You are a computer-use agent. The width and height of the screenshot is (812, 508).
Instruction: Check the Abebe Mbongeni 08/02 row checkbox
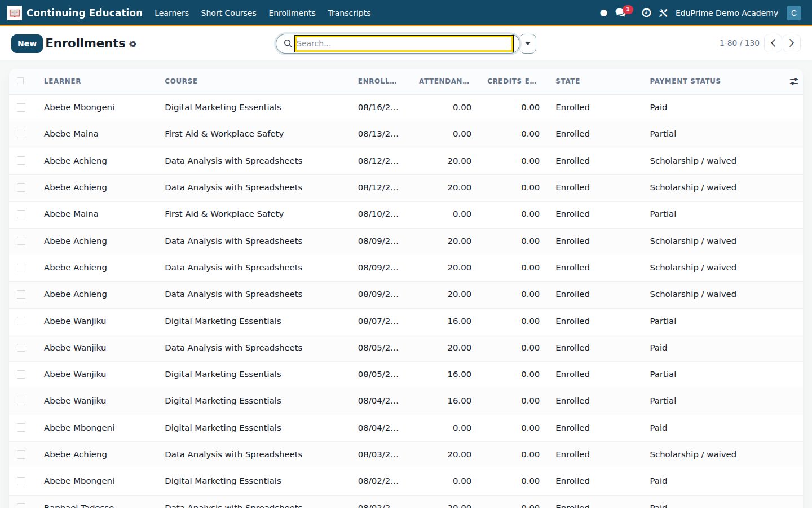(21, 481)
